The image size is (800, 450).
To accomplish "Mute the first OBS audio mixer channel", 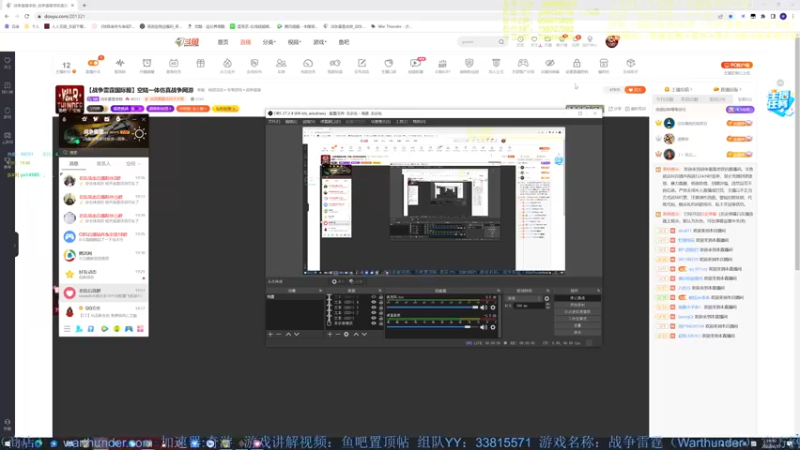I will click(483, 308).
